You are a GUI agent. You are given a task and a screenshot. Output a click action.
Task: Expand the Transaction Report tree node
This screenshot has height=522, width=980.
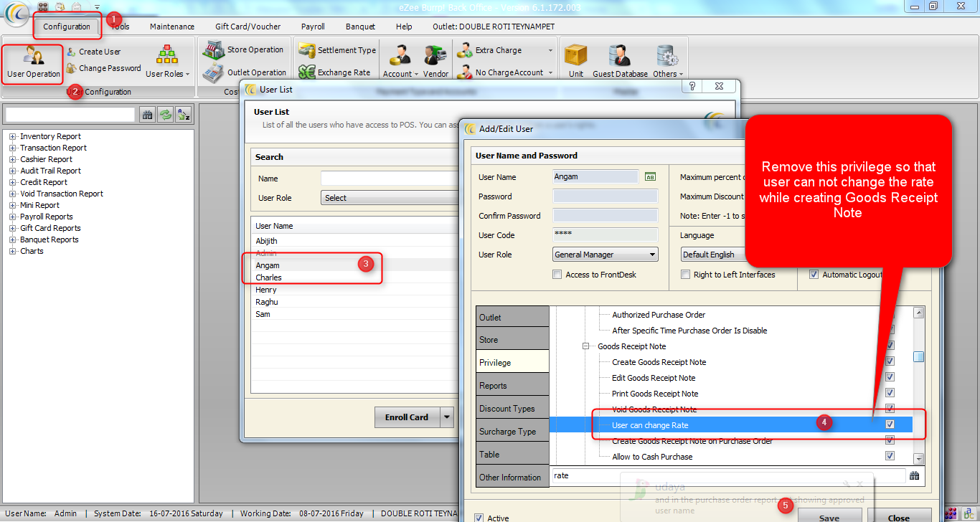[12, 148]
